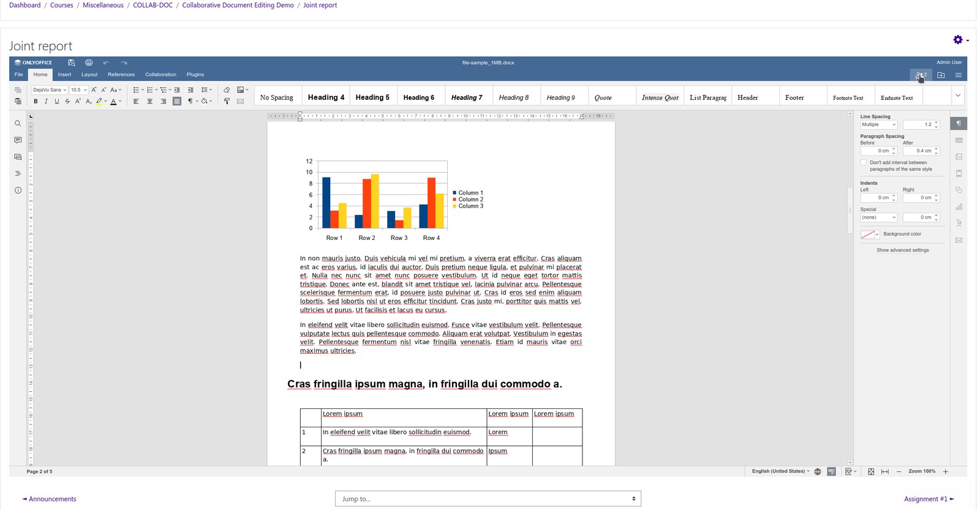Toggle strikethrough formatting
This screenshot has width=980, height=510.
67,101
